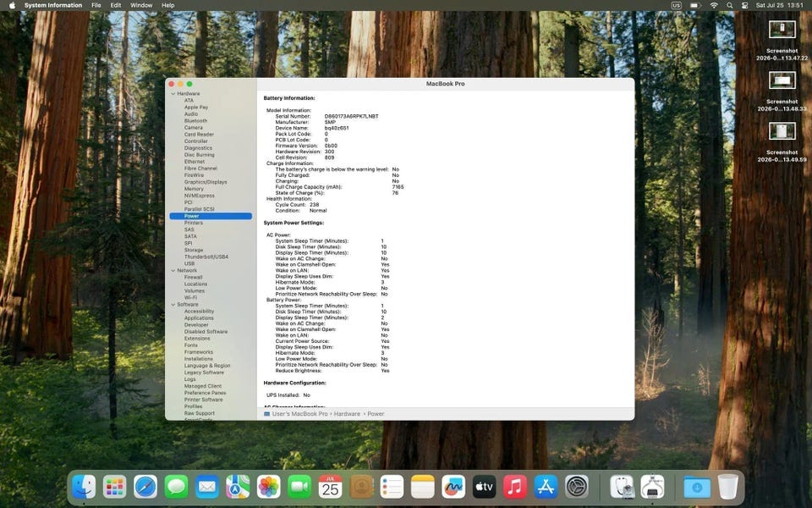812x508 pixels.
Task: Open Reminders from the Dock
Action: (392, 488)
